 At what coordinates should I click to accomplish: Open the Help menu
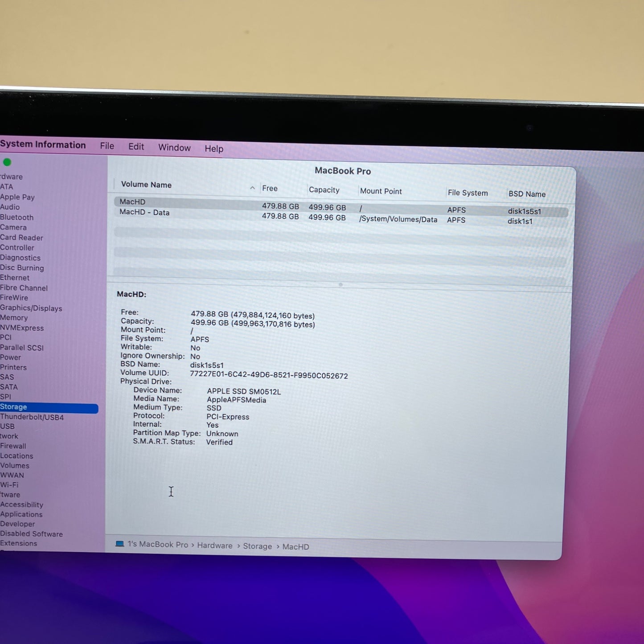[214, 148]
